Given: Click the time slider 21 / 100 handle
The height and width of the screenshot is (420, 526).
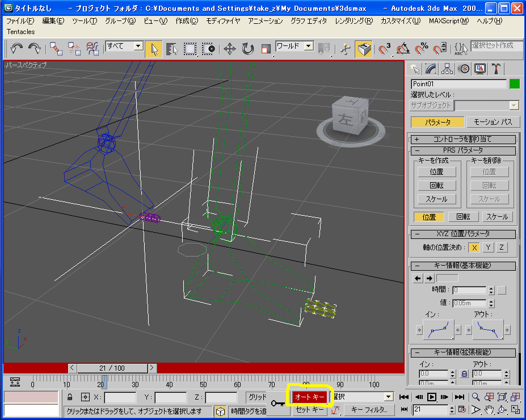Looking at the screenshot, I should (112, 368).
